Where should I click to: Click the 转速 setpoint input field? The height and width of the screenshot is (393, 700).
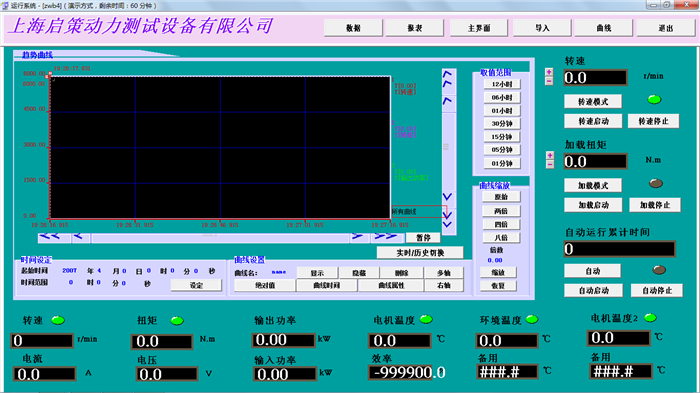point(595,78)
